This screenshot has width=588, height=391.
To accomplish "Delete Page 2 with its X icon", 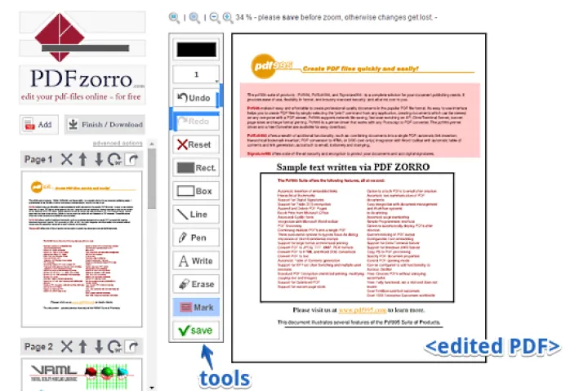I will click(x=67, y=346).
